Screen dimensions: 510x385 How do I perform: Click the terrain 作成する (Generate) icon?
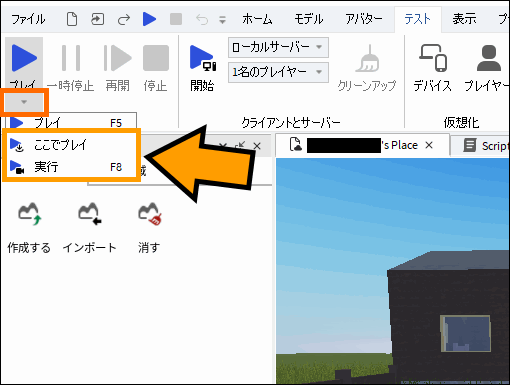29,214
